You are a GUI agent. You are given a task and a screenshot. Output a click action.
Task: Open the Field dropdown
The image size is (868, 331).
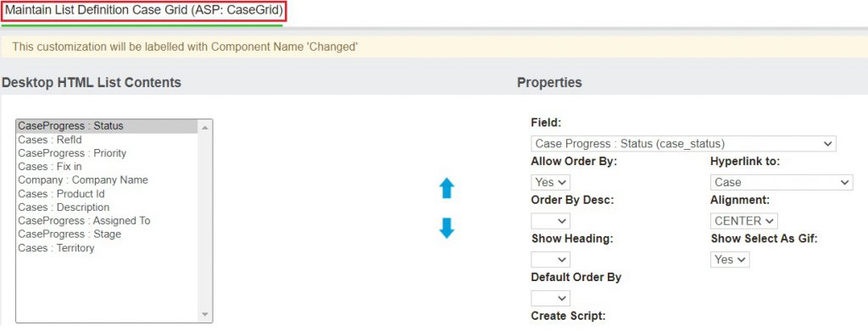[x=683, y=144]
